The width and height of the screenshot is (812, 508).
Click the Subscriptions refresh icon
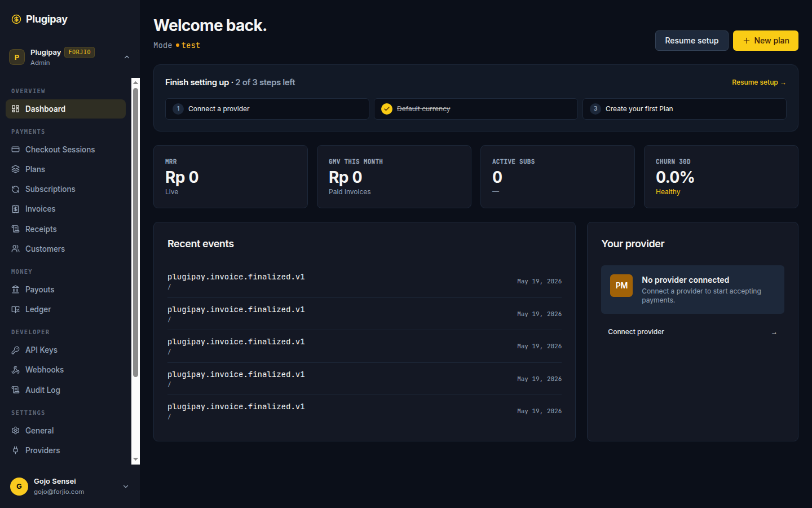point(15,189)
